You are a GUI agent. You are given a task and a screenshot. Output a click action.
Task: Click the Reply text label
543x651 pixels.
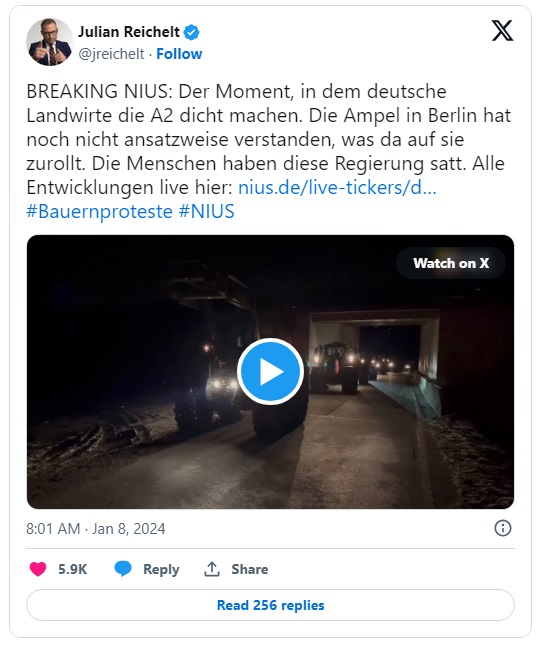coord(161,569)
